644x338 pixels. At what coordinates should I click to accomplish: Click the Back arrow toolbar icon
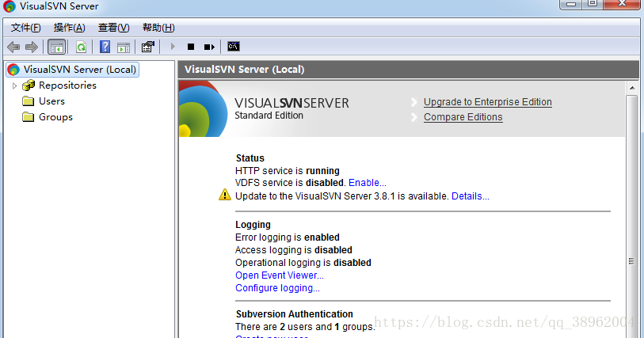click(x=13, y=47)
